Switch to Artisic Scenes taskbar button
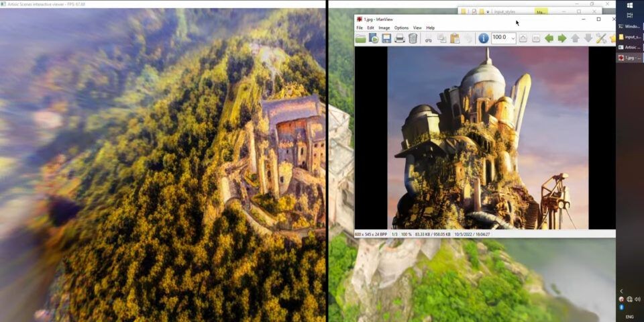This screenshot has width=644, height=322. click(x=629, y=48)
